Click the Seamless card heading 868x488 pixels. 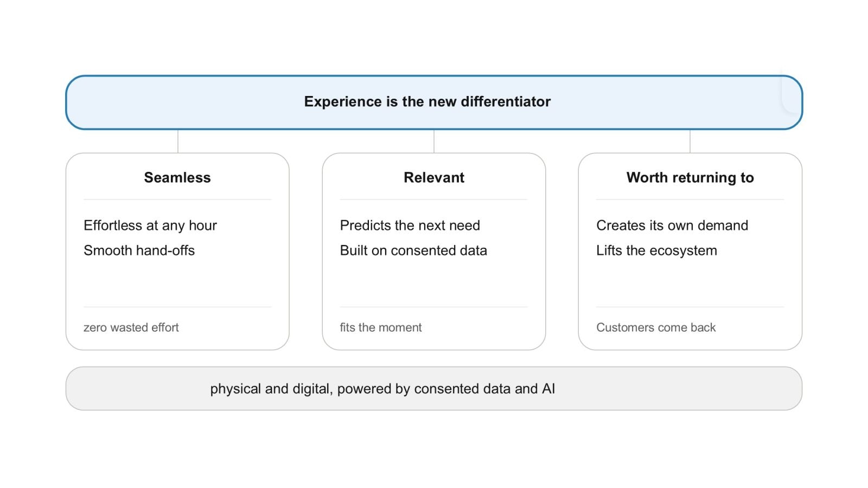click(x=177, y=178)
